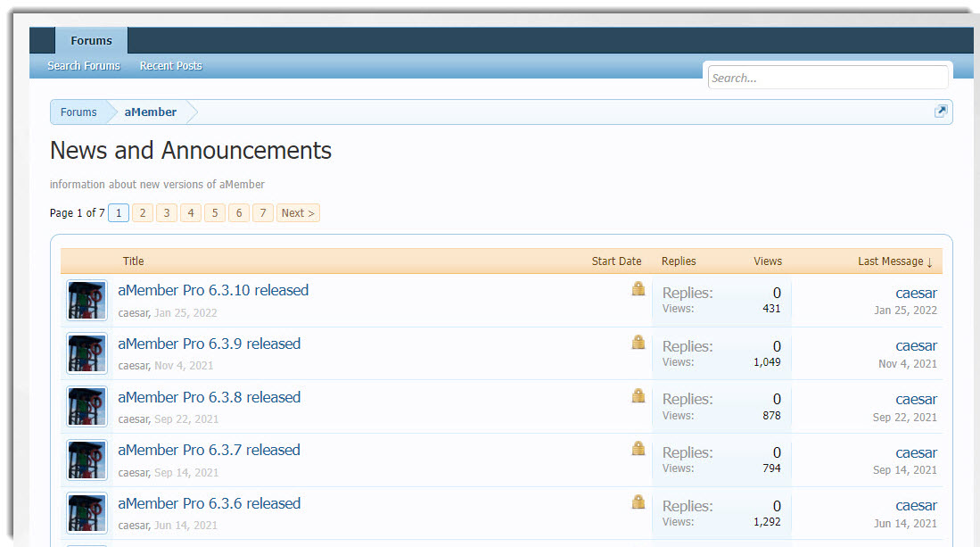
Task: Open Recent Posts from the navigation bar
Action: pos(170,65)
